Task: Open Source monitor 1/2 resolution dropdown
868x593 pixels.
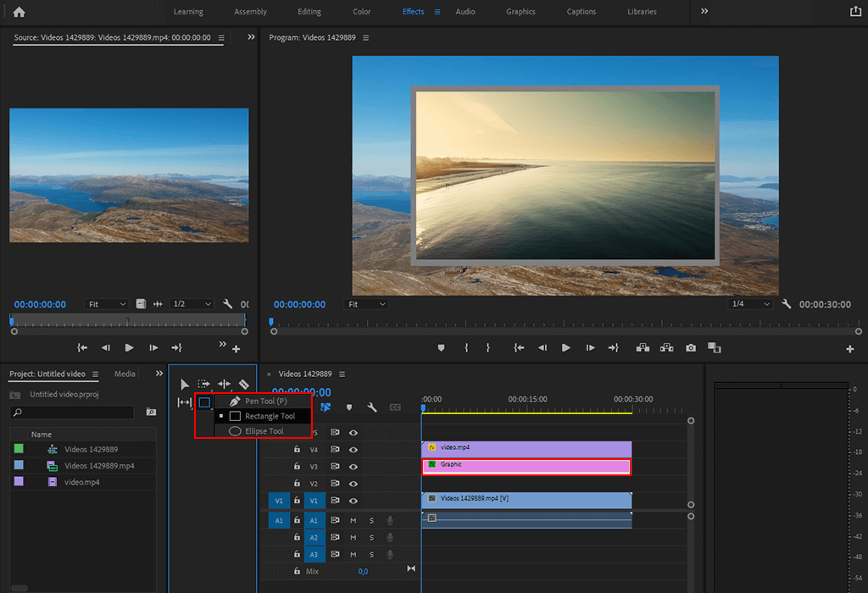Action: pos(192,304)
